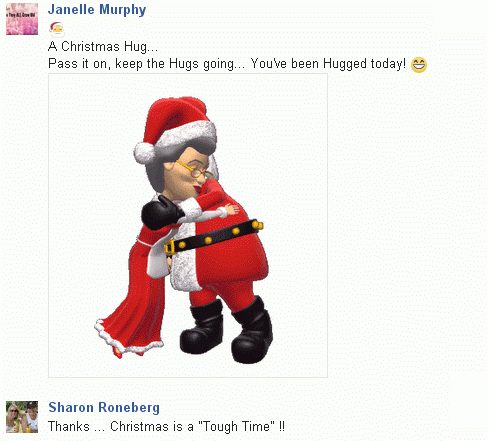Click Santa's left black boot
The height and width of the screenshot is (441, 488).
201,328
